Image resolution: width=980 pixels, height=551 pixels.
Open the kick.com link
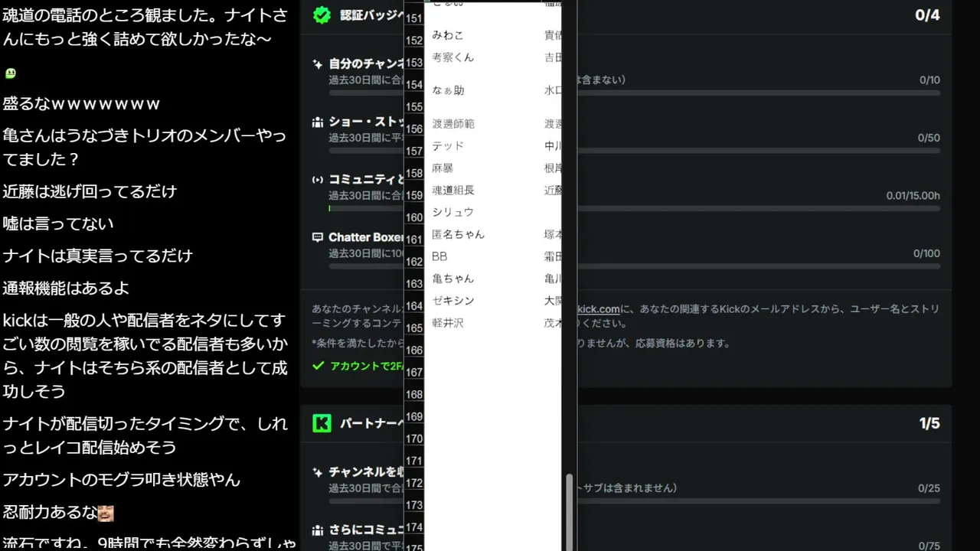[x=598, y=309]
